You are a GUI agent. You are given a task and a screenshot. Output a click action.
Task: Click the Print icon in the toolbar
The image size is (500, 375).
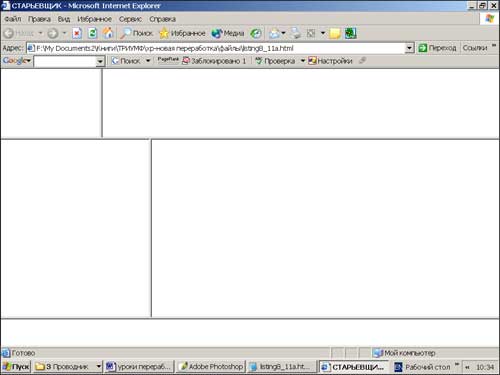[295, 33]
